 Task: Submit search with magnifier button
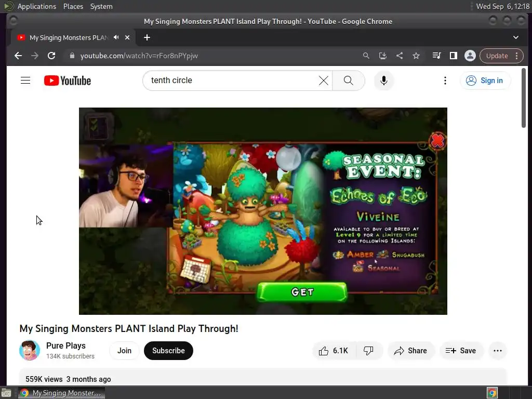349,81
